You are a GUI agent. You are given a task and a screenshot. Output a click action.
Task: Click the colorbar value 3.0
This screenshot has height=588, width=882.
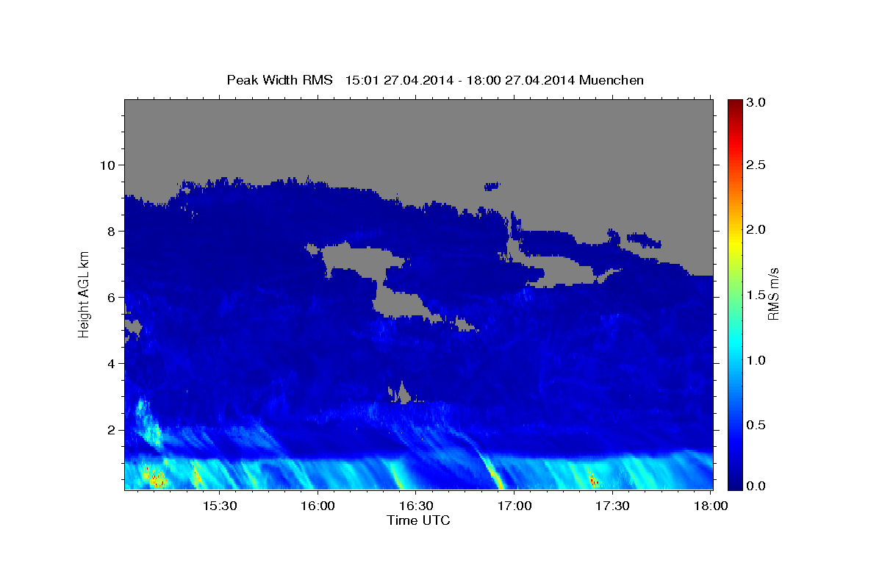(757, 102)
